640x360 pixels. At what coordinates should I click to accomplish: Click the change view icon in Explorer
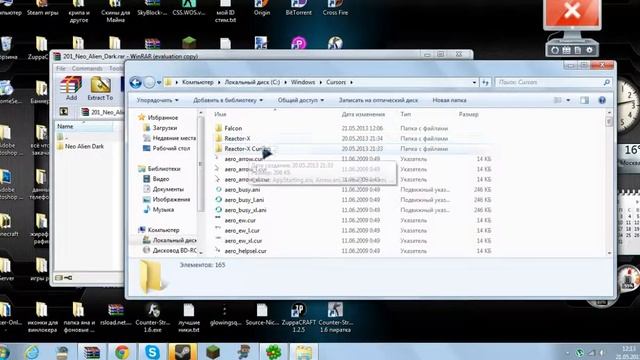(558, 100)
